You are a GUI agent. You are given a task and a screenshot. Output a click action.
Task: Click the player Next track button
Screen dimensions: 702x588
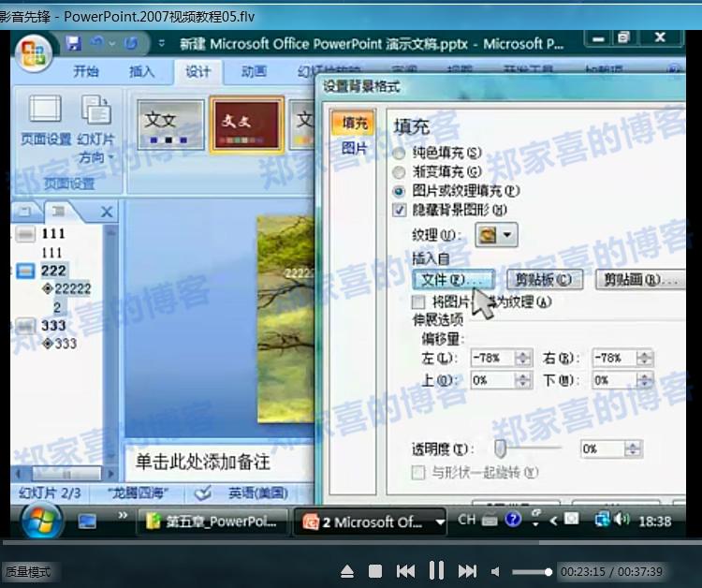tap(467, 571)
